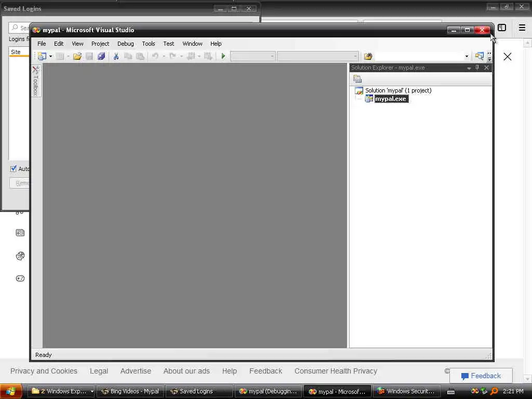
Task: Open the Edit menu
Action: [x=59, y=44]
